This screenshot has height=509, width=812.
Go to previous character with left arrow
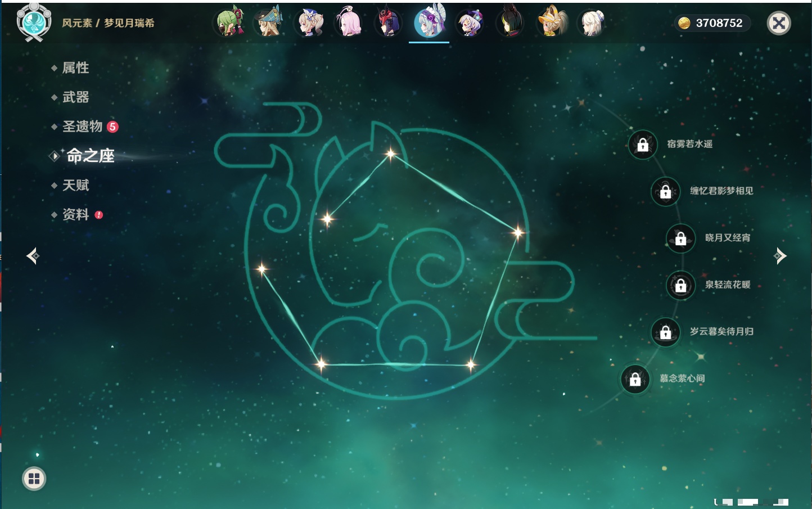(33, 256)
